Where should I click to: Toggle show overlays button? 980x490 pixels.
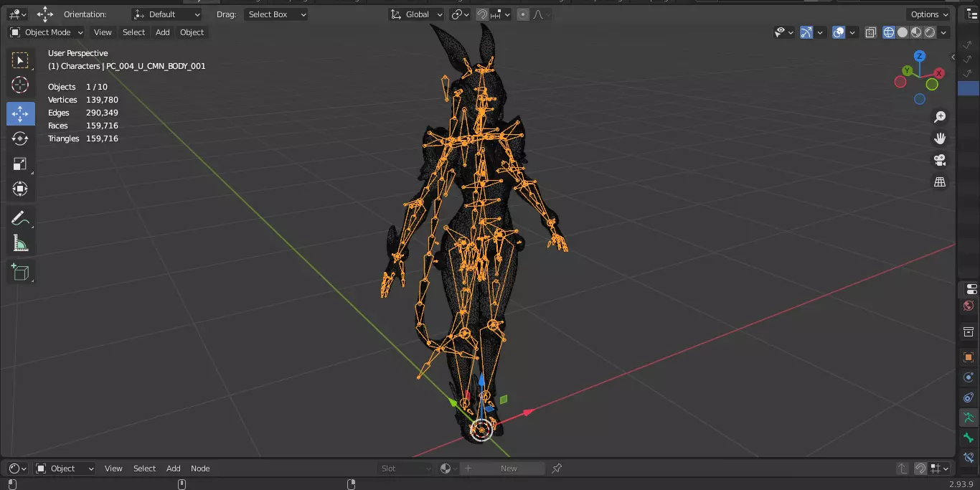point(839,32)
